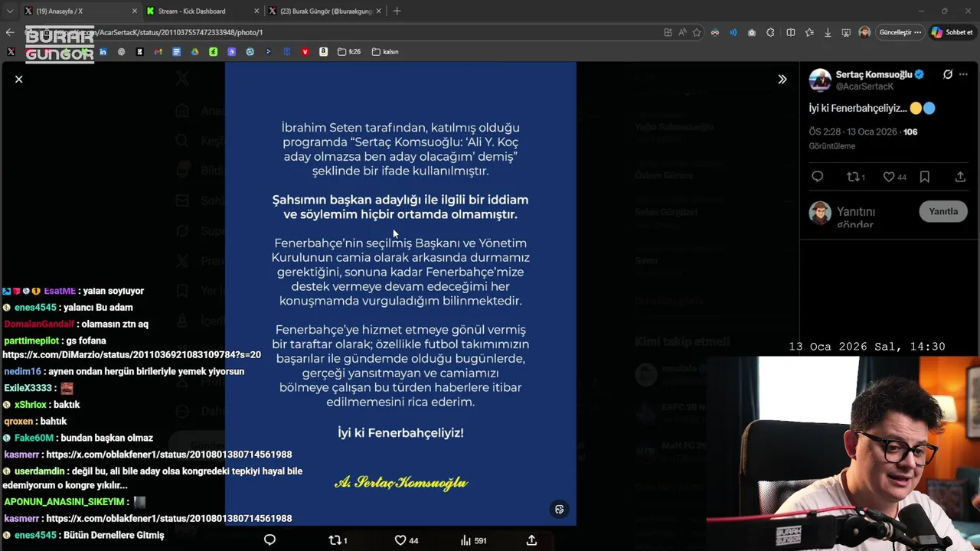The height and width of the screenshot is (551, 980).
Task: Open the Google Drive bookmark
Action: [x=194, y=52]
